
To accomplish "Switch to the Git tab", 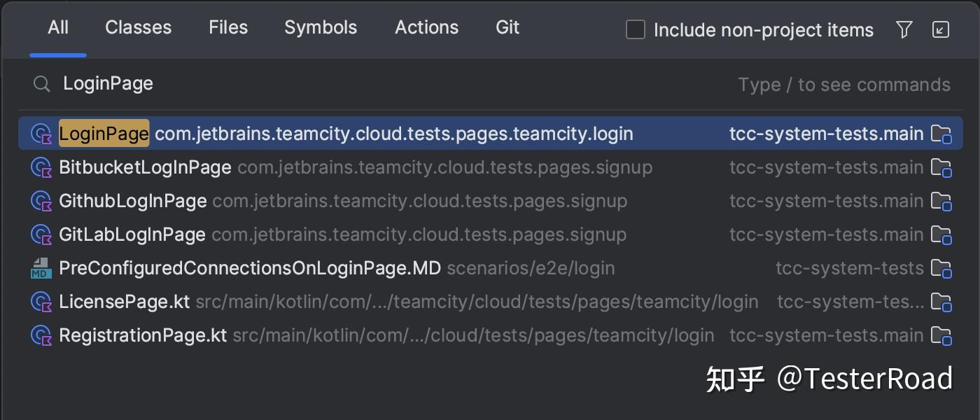I will coord(507,27).
